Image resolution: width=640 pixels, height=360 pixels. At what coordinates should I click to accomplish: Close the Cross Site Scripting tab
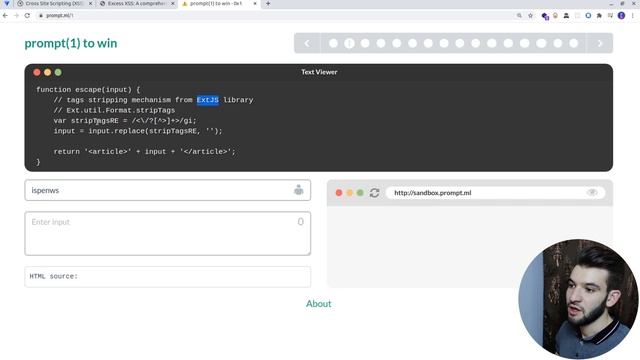point(90,3)
